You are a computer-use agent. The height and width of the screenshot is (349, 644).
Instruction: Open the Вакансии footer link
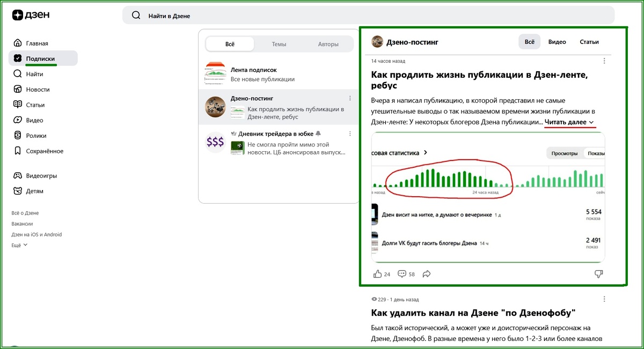click(22, 224)
